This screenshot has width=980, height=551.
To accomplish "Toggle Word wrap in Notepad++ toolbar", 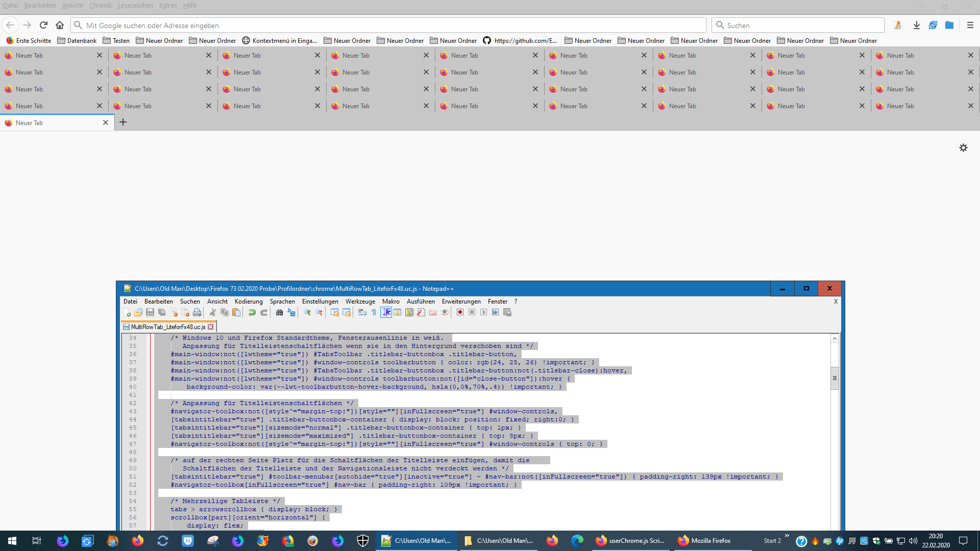I will [x=362, y=312].
